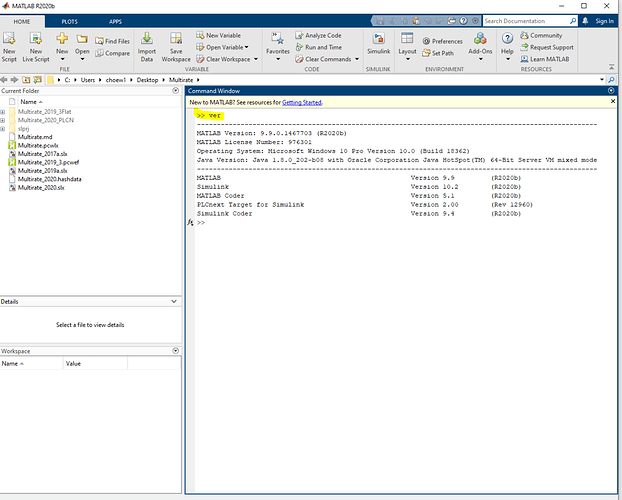This screenshot has width=622, height=500.
Task: Switch to the PLOTS tab
Action: (x=69, y=21)
